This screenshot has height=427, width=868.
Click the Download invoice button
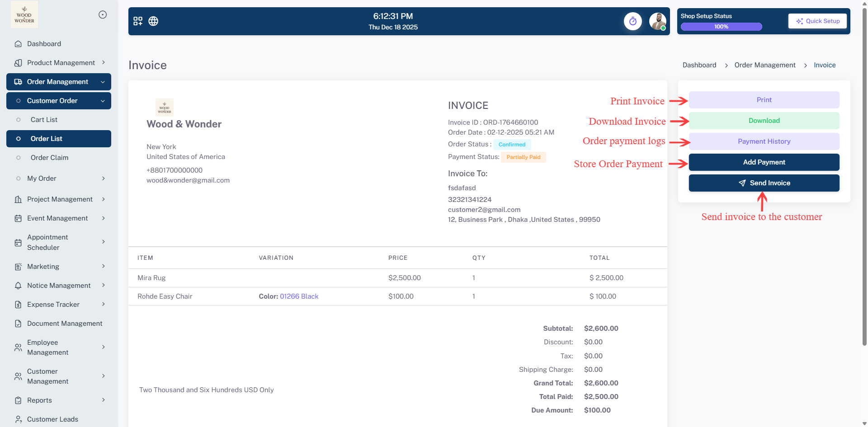(x=764, y=121)
